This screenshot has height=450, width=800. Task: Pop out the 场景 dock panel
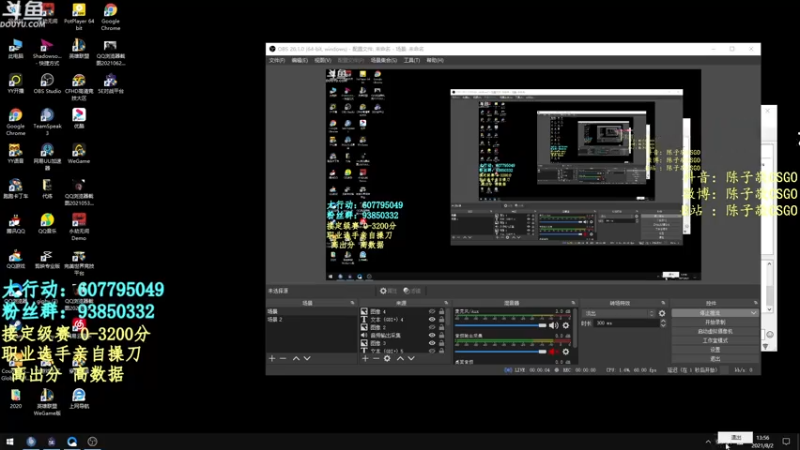coord(352,303)
